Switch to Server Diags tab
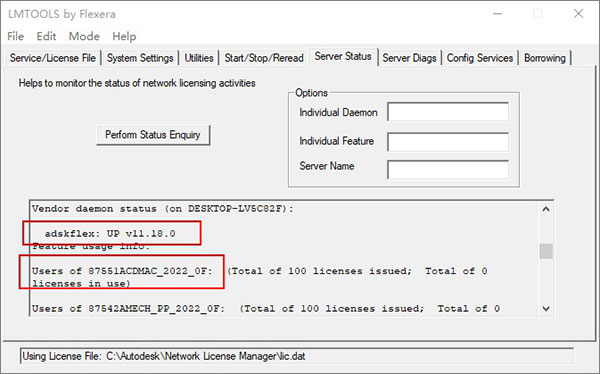Screen dimensions: 600x374 click(x=409, y=58)
